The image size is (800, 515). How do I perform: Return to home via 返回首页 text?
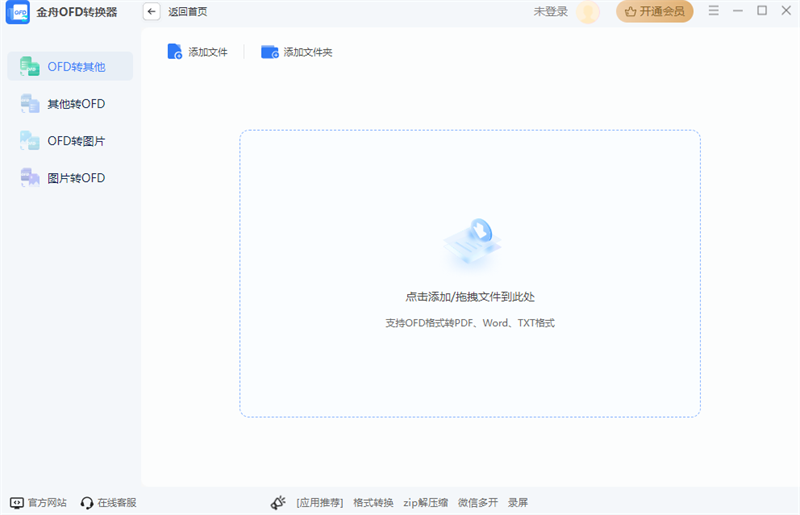pyautogui.click(x=188, y=12)
